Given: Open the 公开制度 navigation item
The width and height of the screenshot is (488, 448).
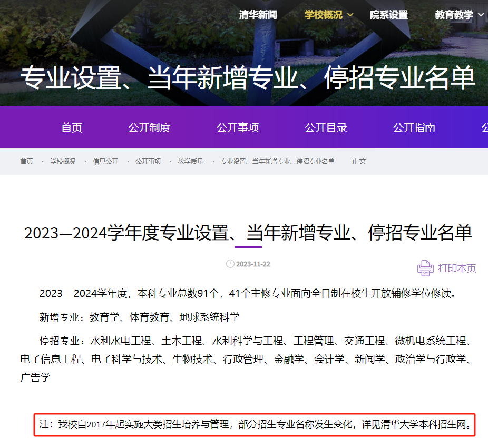Looking at the screenshot, I should [149, 127].
